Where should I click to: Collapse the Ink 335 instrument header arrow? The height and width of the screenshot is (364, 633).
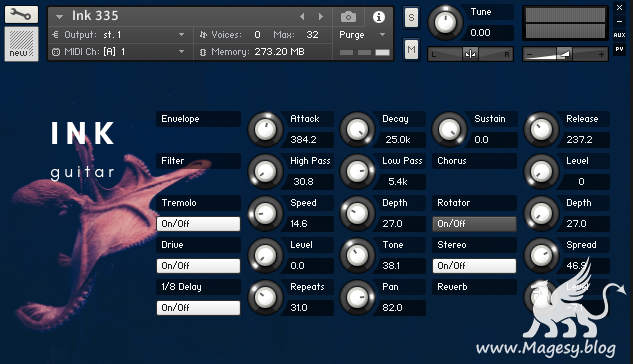click(59, 17)
